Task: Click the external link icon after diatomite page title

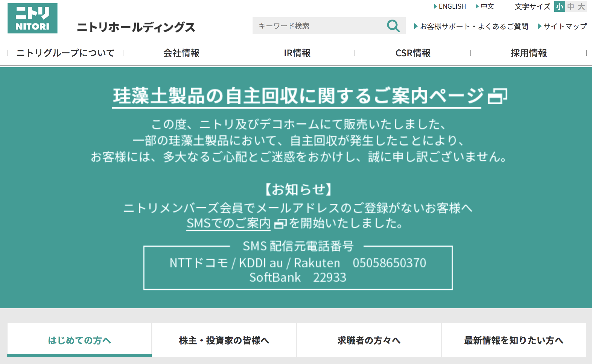Action: click(498, 96)
